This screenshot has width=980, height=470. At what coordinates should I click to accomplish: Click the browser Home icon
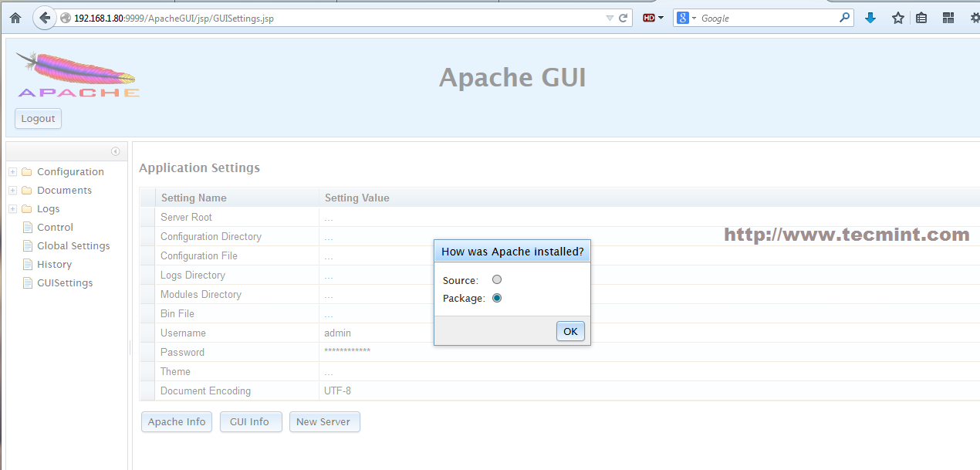15,18
